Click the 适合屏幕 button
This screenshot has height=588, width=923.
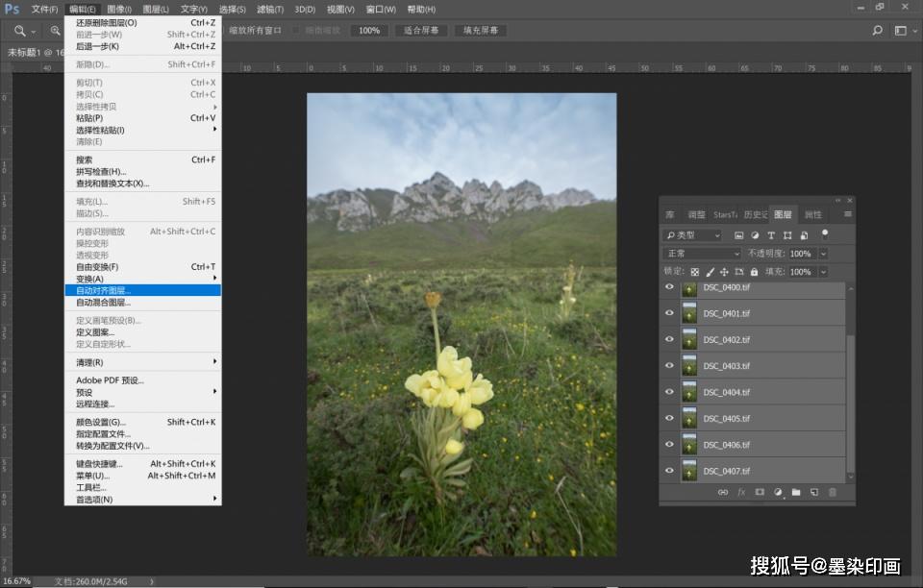coord(421,30)
